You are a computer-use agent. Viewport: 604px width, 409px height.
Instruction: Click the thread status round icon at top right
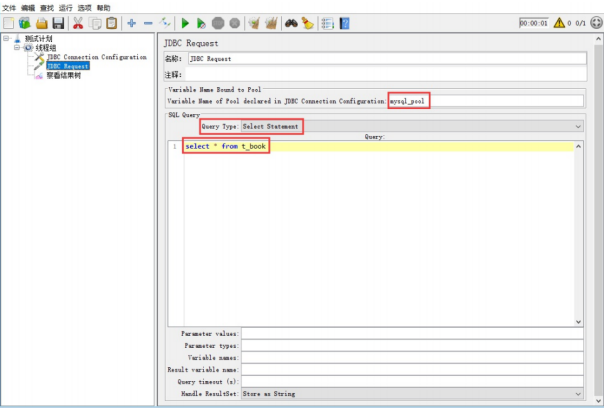click(596, 23)
